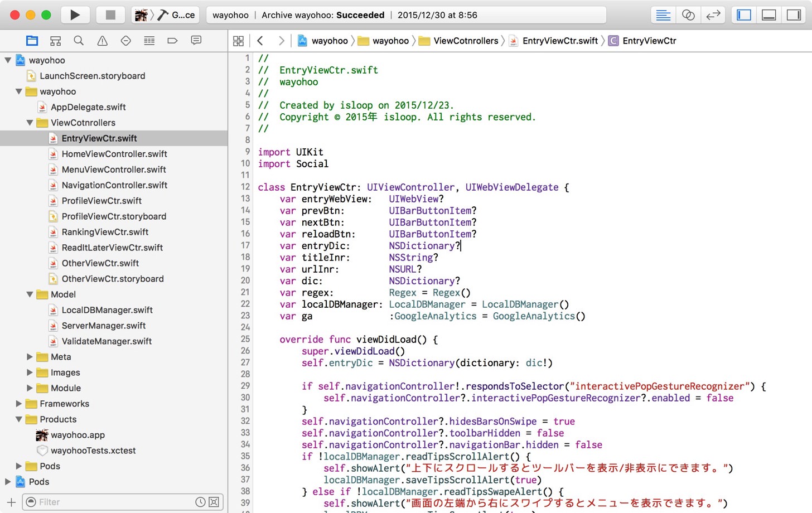Image resolution: width=812 pixels, height=513 pixels.
Task: Click the Run (play) button
Action: click(x=75, y=15)
